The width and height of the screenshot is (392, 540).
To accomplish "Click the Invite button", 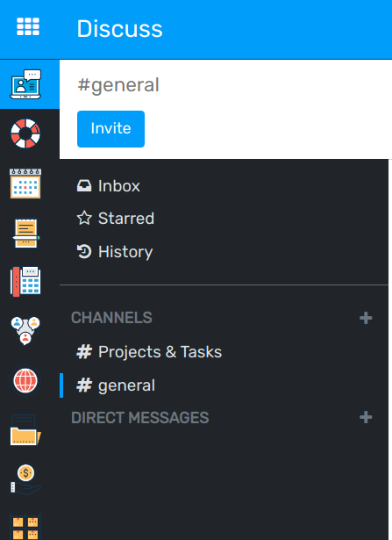I will pos(110,129).
